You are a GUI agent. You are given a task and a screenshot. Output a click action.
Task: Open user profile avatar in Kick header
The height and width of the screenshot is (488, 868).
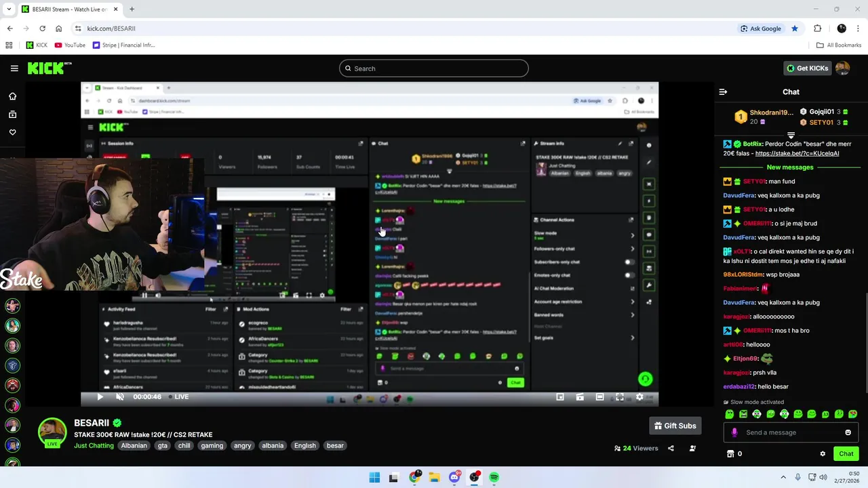tap(842, 68)
